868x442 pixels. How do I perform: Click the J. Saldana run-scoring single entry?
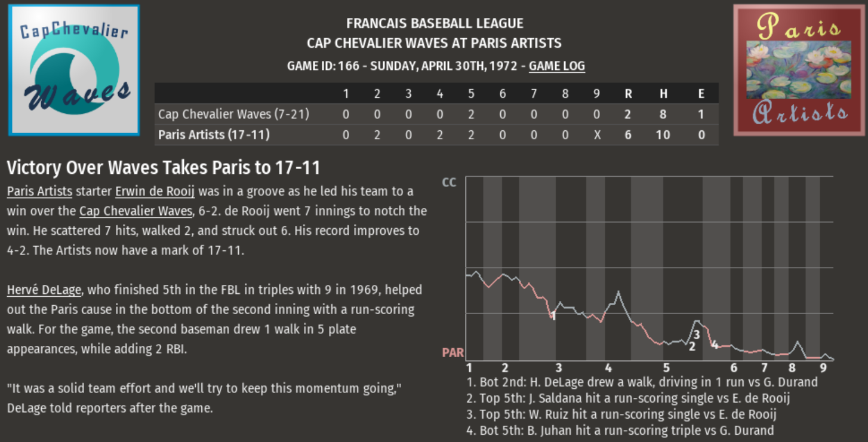[629, 398]
